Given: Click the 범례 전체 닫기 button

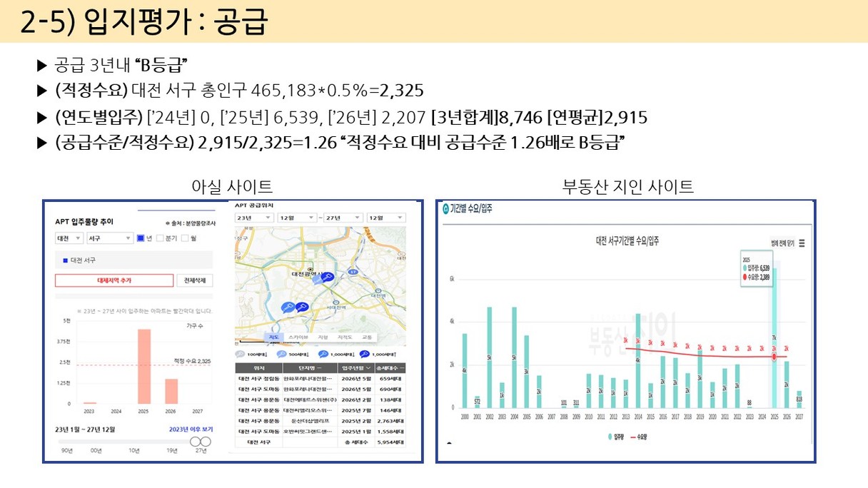Looking at the screenshot, I should (x=782, y=243).
